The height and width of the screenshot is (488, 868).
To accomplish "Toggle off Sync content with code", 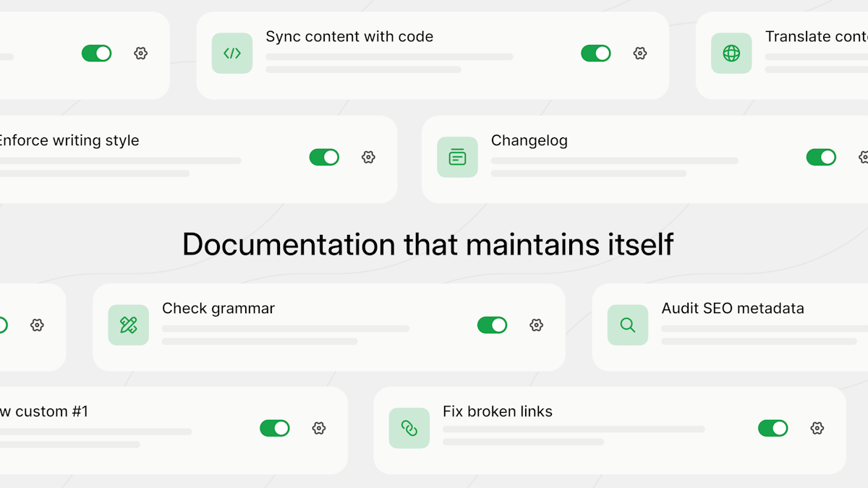I will click(596, 53).
